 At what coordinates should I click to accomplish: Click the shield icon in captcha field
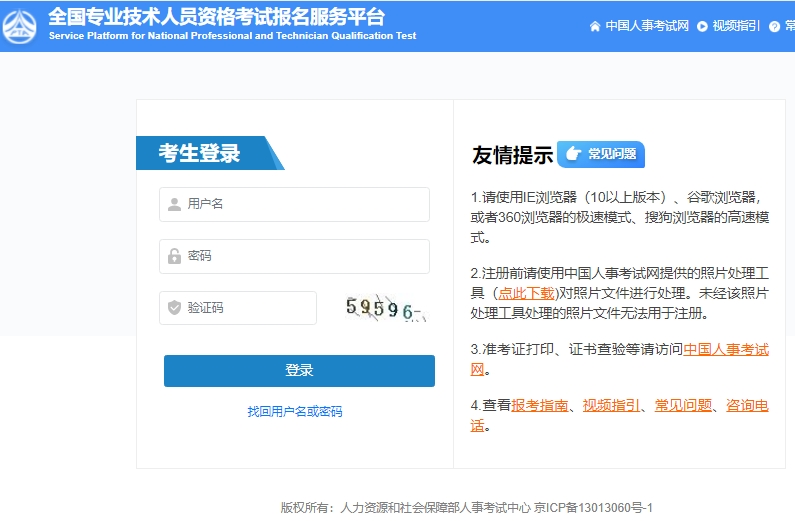point(174,307)
